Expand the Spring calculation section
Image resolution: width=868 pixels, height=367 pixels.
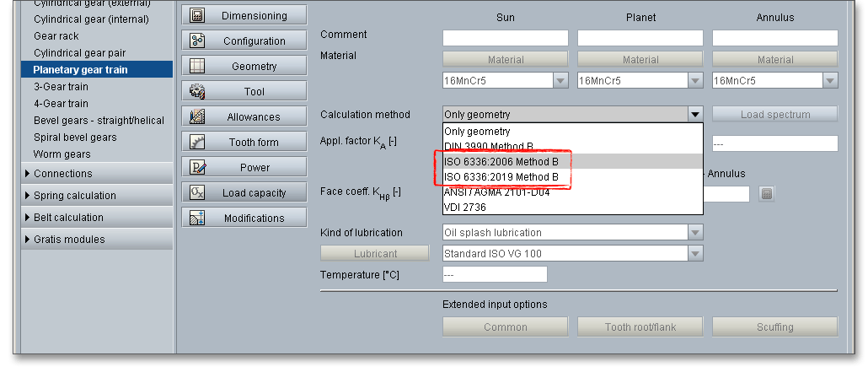28,196
